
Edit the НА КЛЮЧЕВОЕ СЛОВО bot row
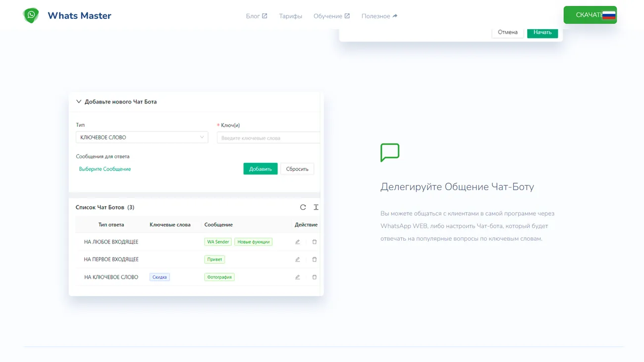(297, 277)
